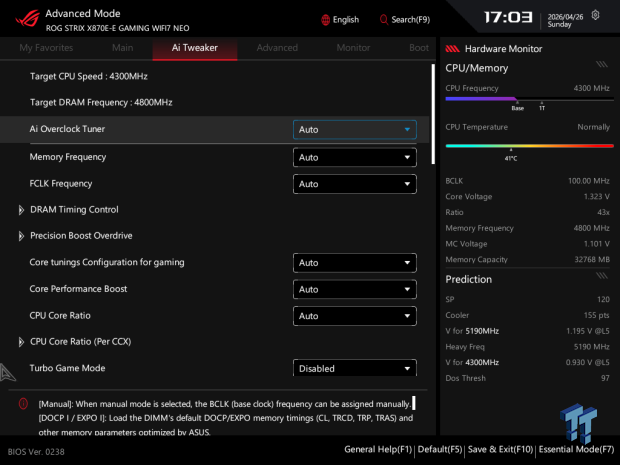
Task: Select the Turbo Game Mode label
Action: click(x=67, y=368)
